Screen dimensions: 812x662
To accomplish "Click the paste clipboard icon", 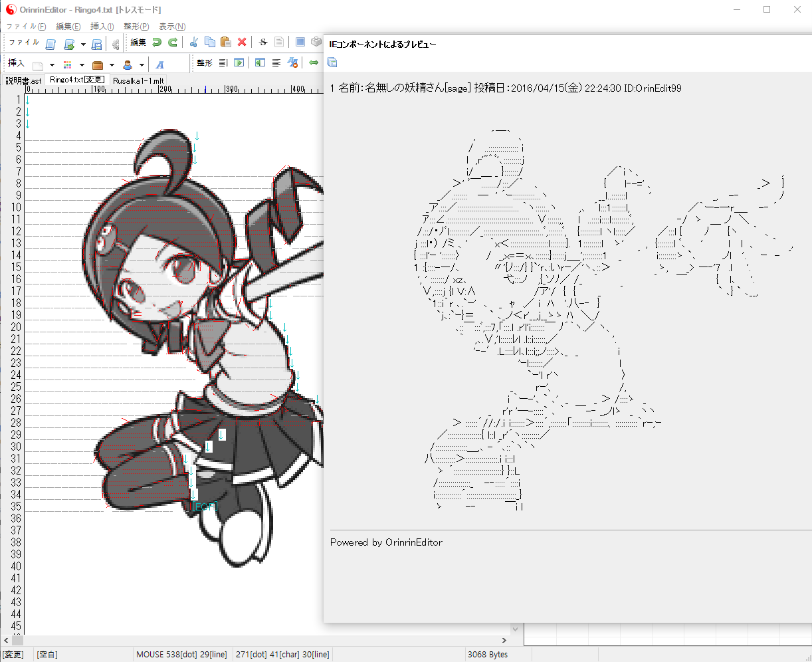I will tap(225, 43).
